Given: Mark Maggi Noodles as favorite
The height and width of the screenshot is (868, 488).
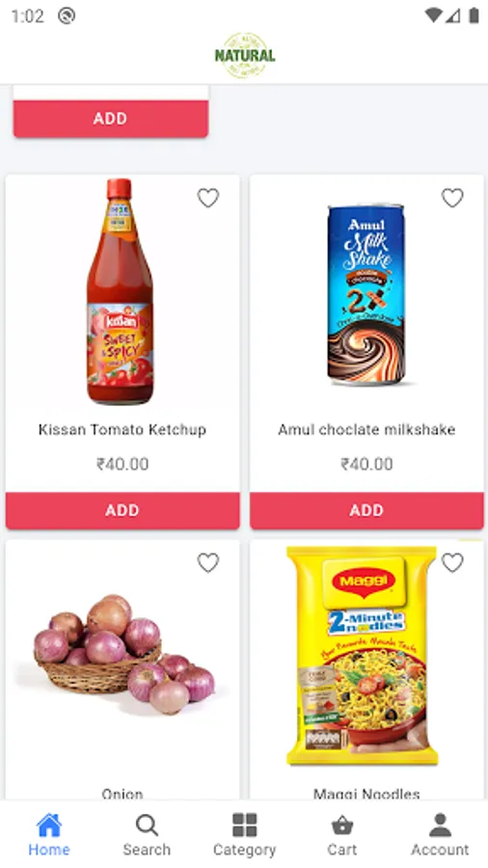Looking at the screenshot, I should click(452, 562).
